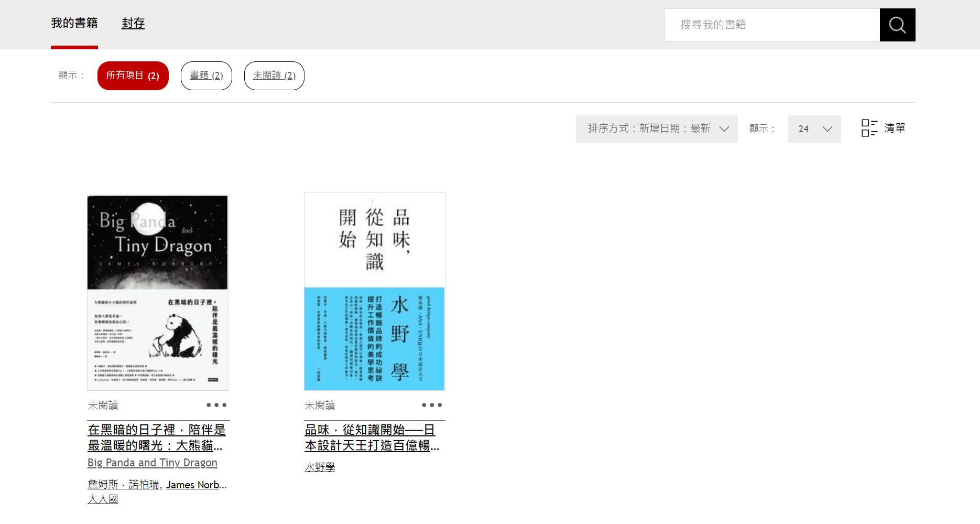The image size is (980, 524).
Task: Open three-dot menu for 品味 book
Action: click(432, 405)
